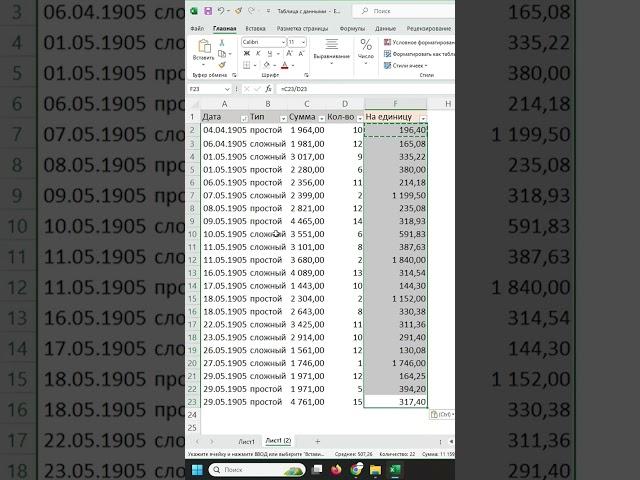Open the Тип column filter dropdown

click(x=283, y=118)
